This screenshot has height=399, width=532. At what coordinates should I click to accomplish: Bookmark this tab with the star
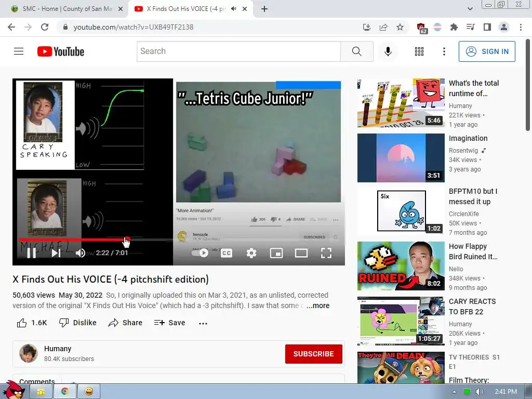coord(400,27)
